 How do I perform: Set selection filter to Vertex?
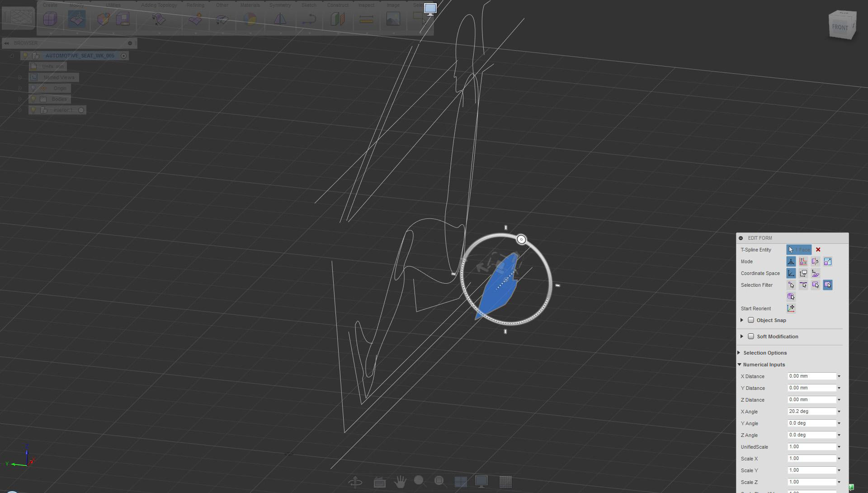coord(791,285)
